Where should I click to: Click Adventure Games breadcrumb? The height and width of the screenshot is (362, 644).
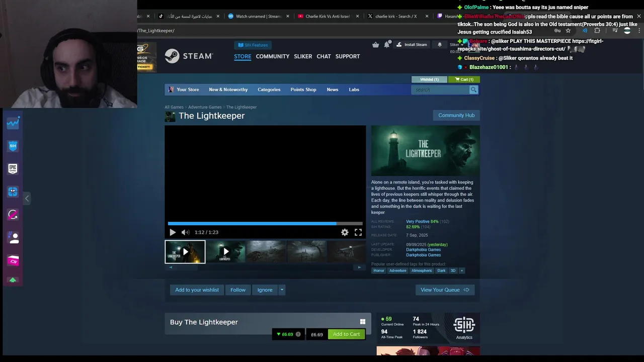point(205,107)
